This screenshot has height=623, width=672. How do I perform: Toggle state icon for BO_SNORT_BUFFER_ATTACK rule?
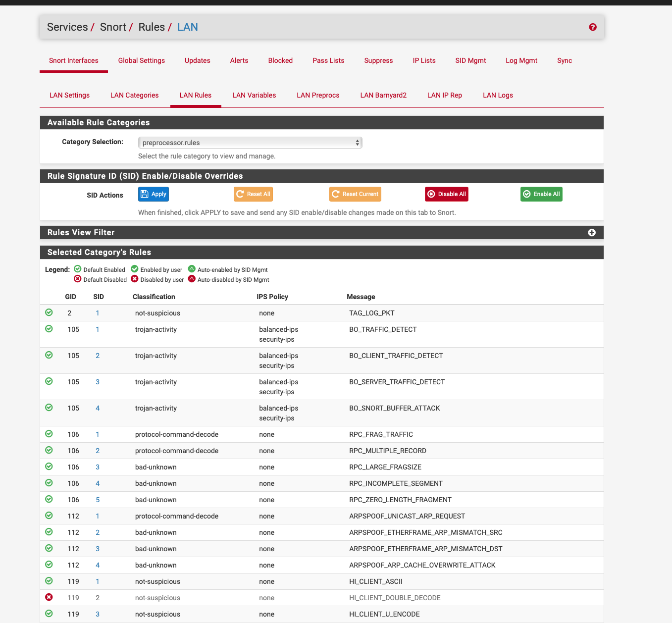[x=49, y=408]
